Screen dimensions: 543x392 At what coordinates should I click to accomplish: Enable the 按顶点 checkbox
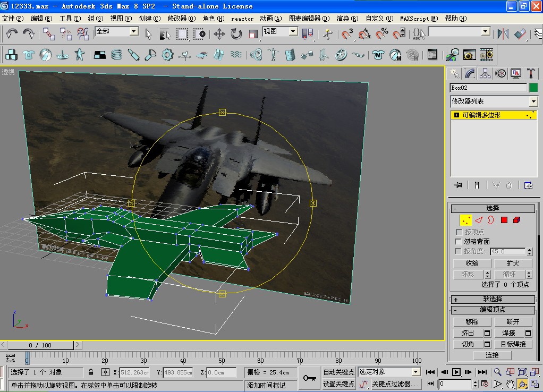[x=459, y=232]
